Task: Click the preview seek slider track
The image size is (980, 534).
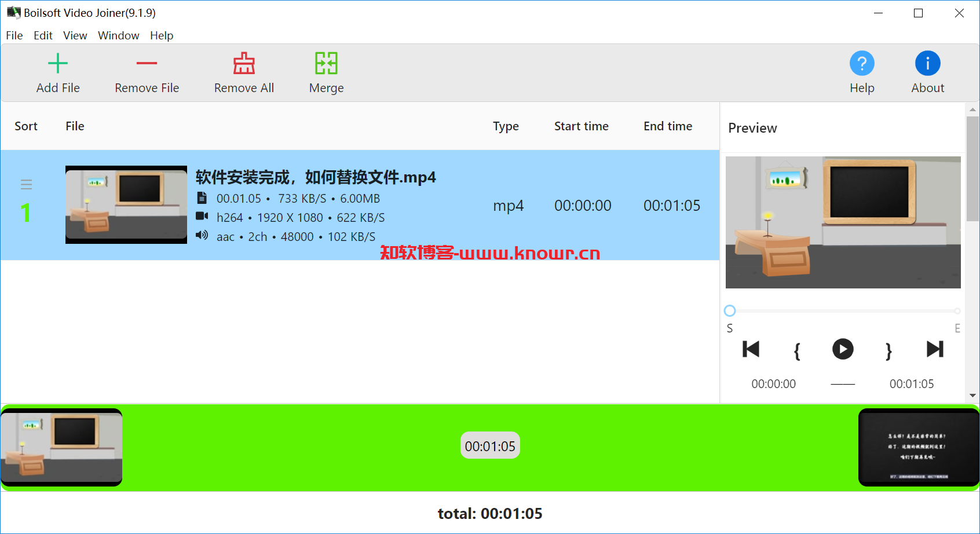Action: click(x=843, y=311)
